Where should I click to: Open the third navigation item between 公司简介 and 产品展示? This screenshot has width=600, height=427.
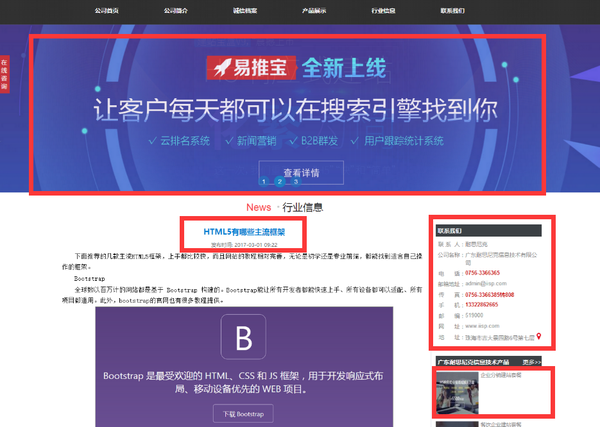[x=245, y=11]
